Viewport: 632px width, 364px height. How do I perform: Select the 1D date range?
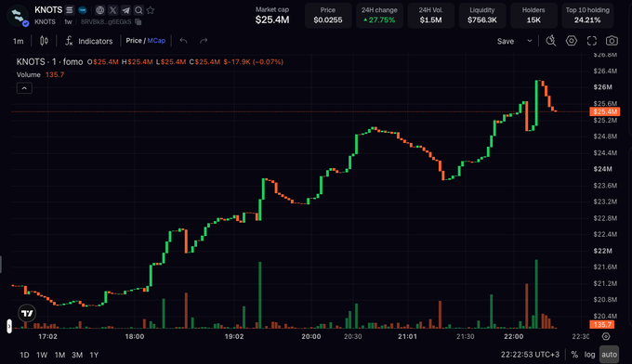pos(24,355)
